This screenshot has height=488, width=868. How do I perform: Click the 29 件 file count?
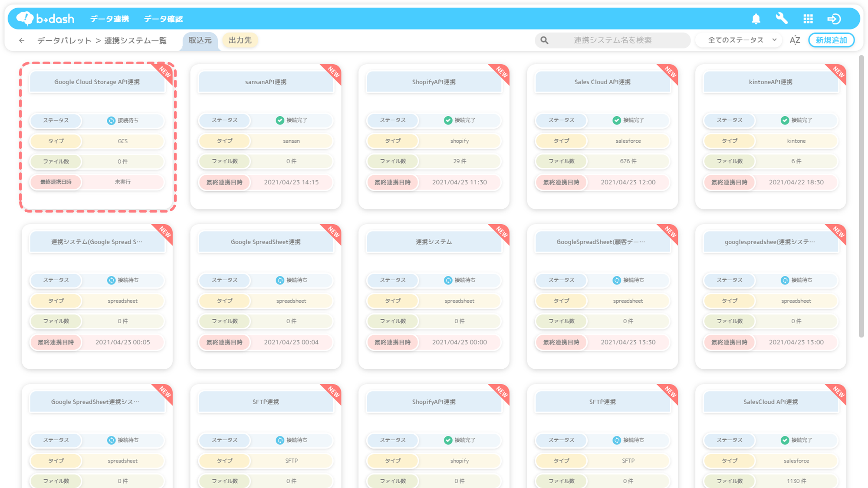(460, 161)
